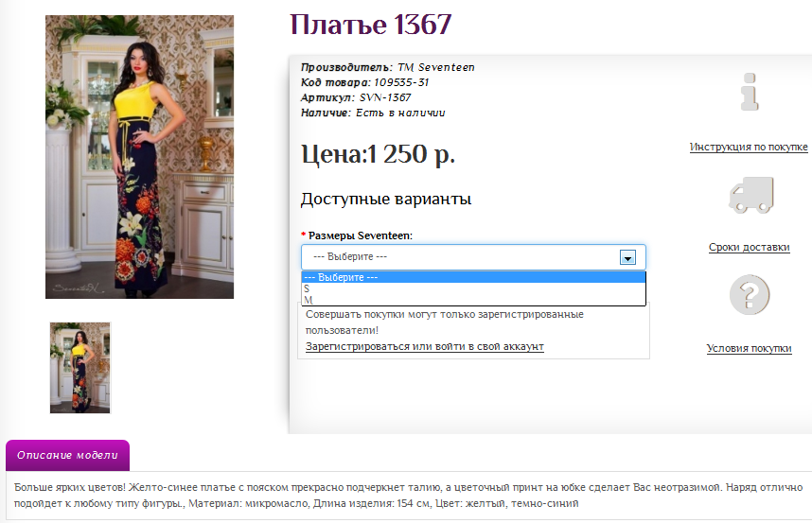Click the dropdown arrow in size selector
This screenshot has width=812, height=523.
coord(627,257)
